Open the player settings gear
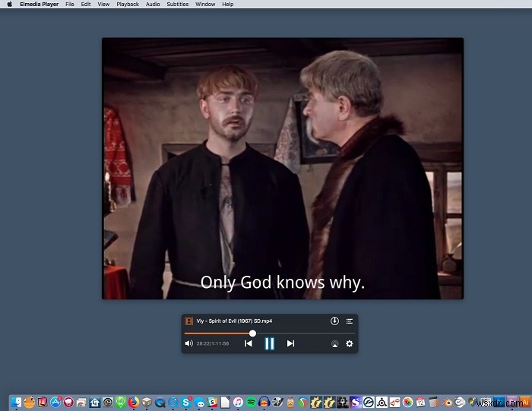This screenshot has width=532, height=411. [349, 343]
